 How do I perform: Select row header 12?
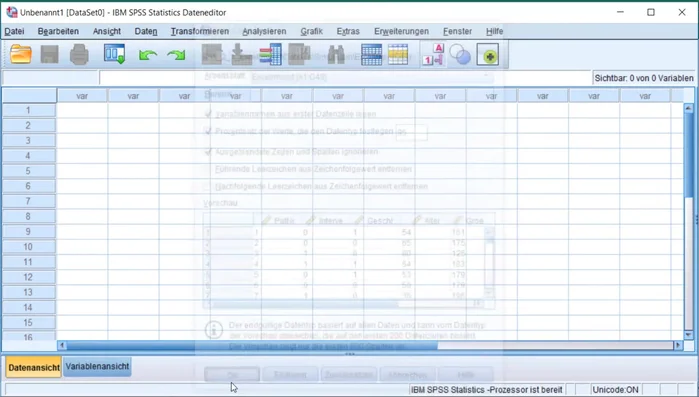(x=29, y=277)
